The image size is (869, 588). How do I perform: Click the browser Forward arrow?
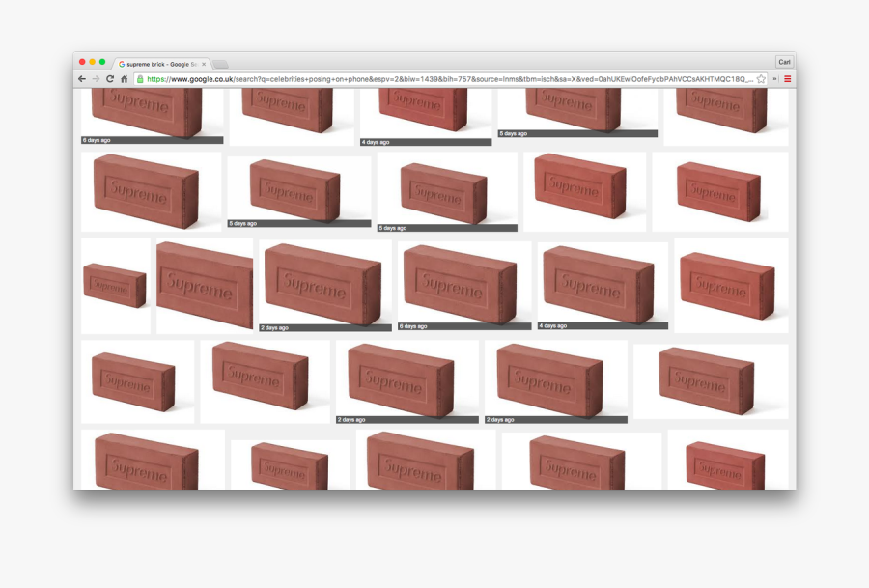click(96, 79)
